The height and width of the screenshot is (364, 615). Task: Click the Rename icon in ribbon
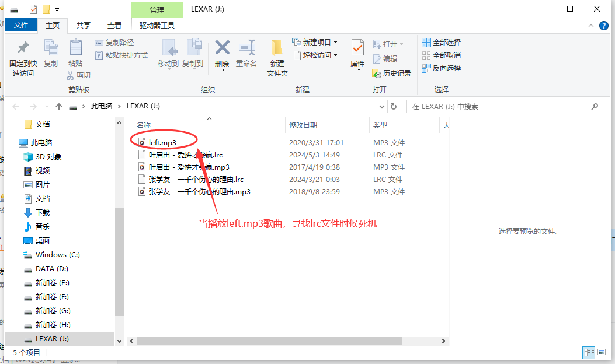[x=246, y=48]
